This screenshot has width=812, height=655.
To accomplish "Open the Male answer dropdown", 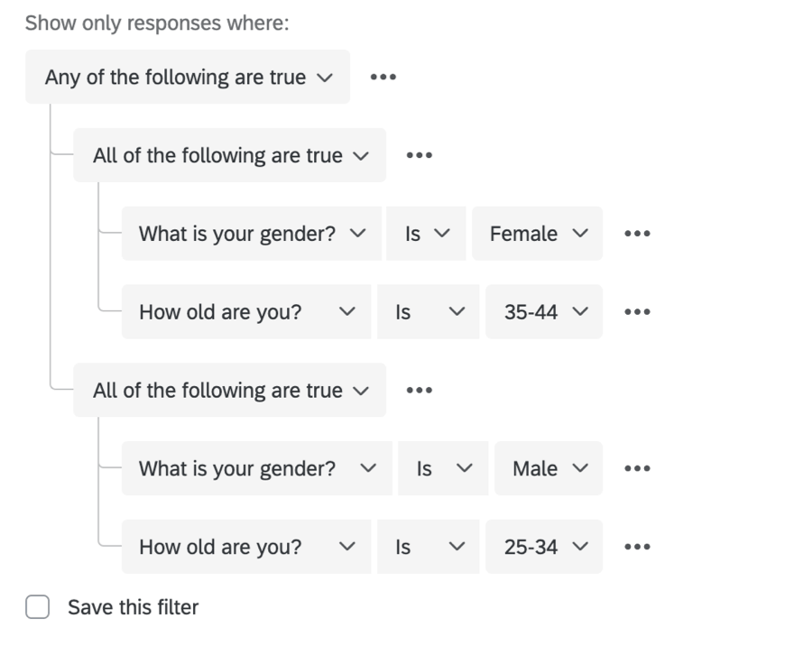I will [x=549, y=469].
